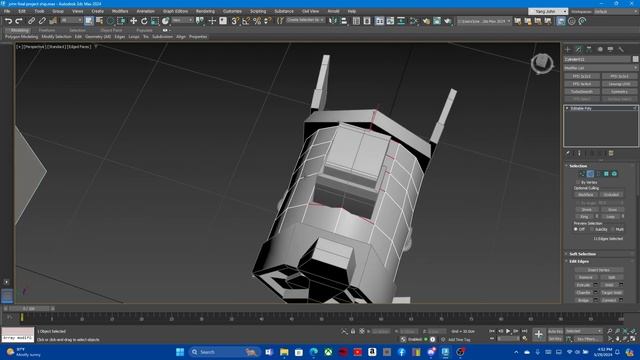The height and width of the screenshot is (360, 640).
Task: Open the Create panel tab
Action: [568, 49]
